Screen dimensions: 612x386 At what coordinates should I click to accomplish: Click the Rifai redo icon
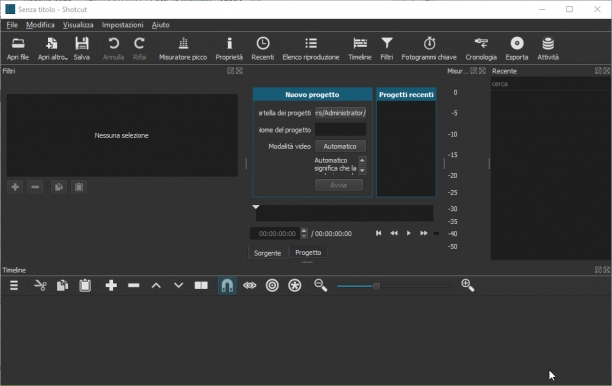tap(139, 48)
